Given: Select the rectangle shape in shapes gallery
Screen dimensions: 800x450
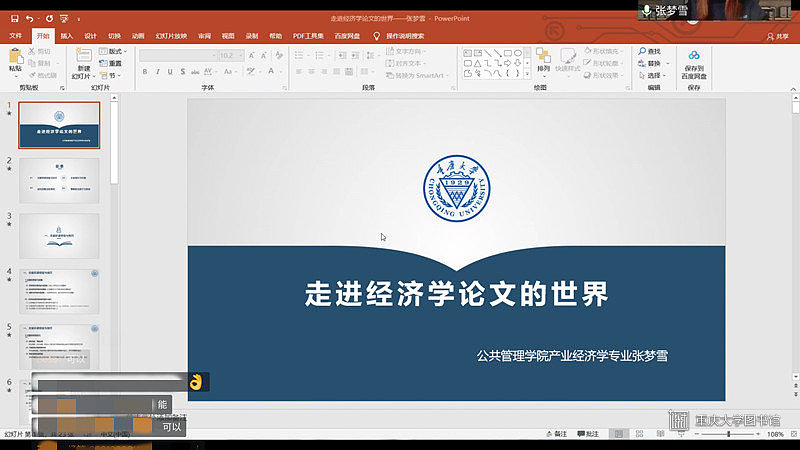Looking at the screenshot, I should (x=508, y=53).
